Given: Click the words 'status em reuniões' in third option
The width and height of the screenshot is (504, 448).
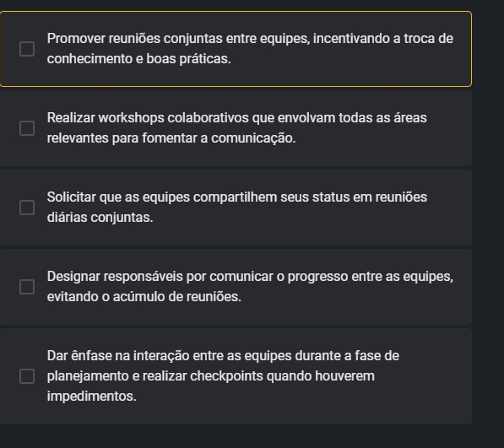Looking at the screenshot, I should pos(370,197).
